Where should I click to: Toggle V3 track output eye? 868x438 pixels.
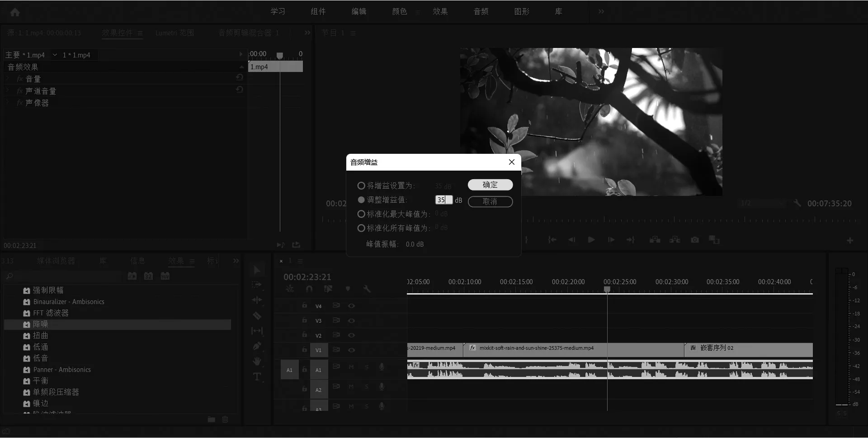(x=351, y=320)
